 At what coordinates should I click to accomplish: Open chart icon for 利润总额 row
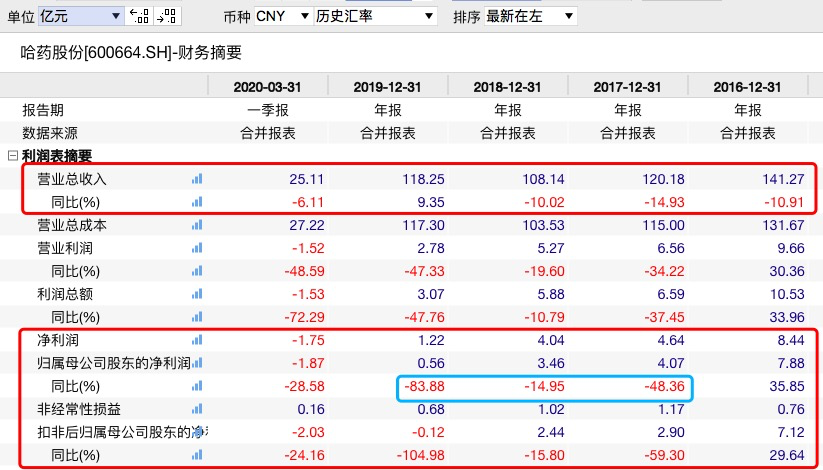pyautogui.click(x=196, y=294)
